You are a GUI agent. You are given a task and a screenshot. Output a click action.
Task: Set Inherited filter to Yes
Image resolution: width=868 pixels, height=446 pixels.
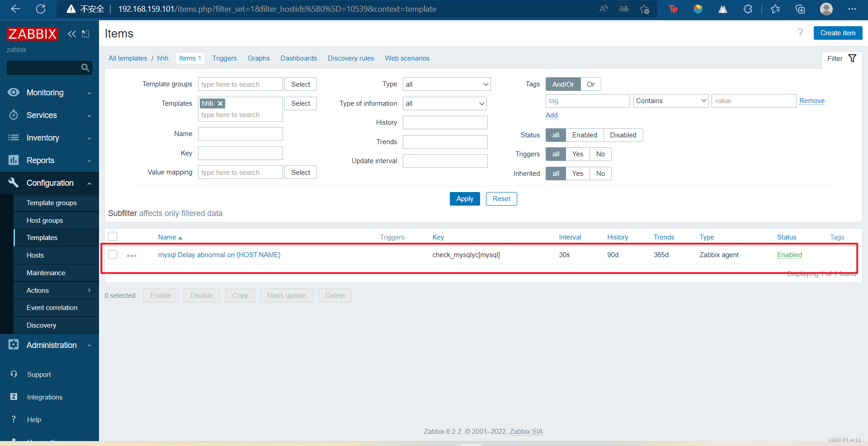click(577, 174)
